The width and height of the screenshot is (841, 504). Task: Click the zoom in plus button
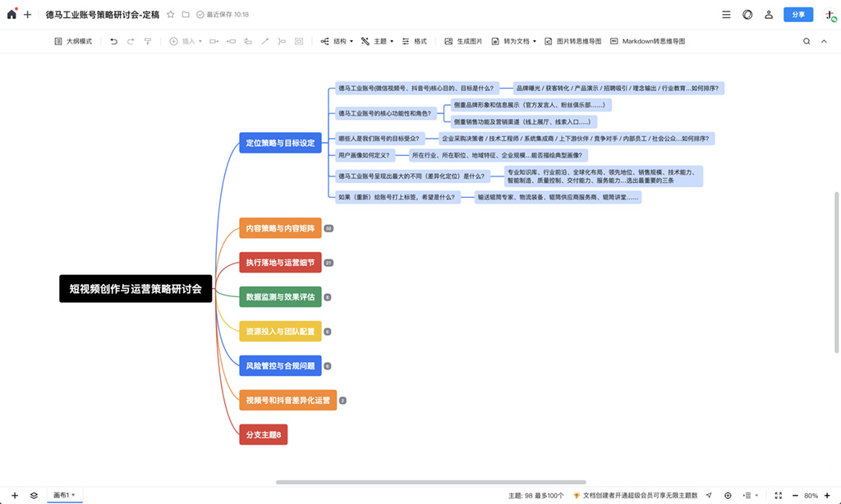pyautogui.click(x=827, y=496)
